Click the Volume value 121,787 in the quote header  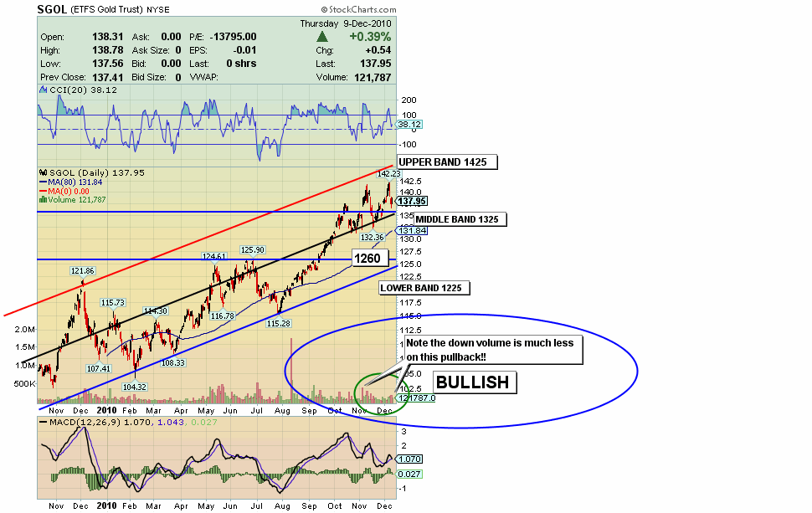(x=373, y=77)
